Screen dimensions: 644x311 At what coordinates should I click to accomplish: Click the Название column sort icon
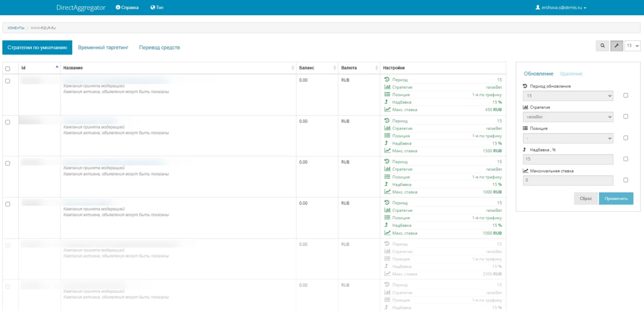292,68
